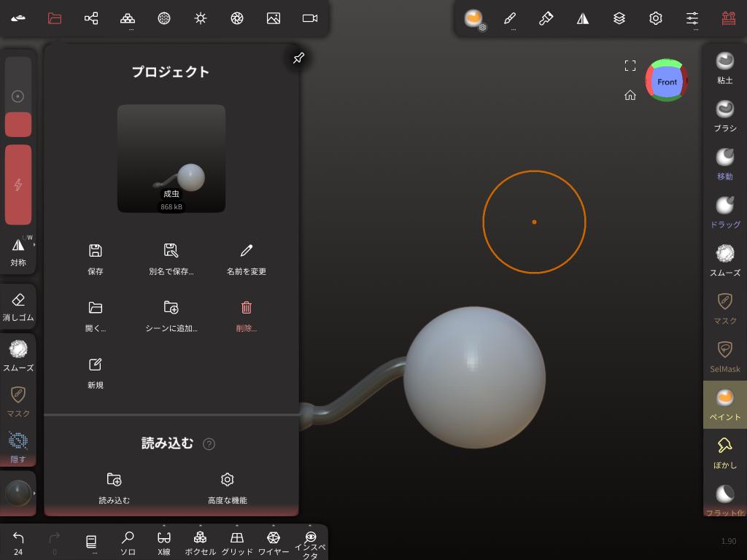Image resolution: width=747 pixels, height=560 pixels.
Task: Click the 成虫 project thumbnail
Action: click(171, 158)
